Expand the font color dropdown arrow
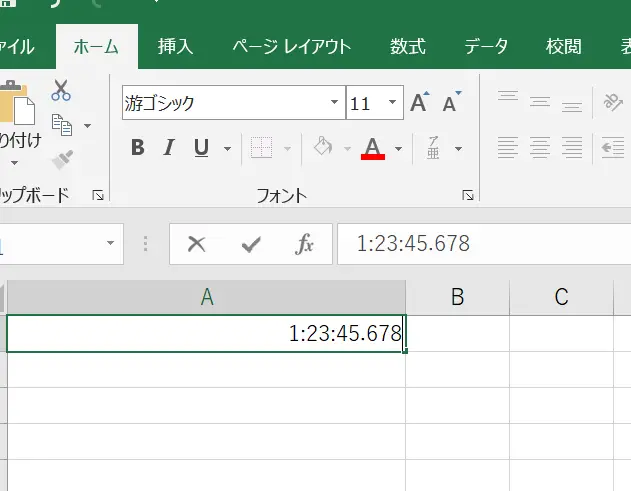 tap(398, 149)
